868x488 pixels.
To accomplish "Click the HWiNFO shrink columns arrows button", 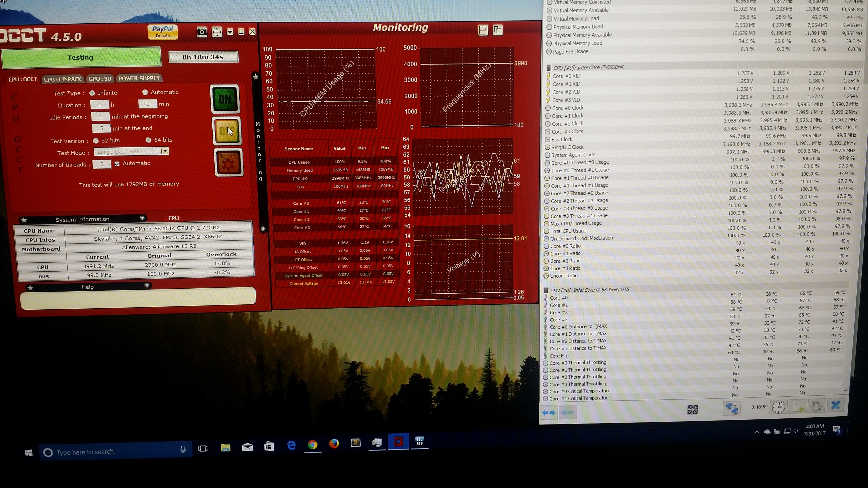I will pyautogui.click(x=567, y=412).
